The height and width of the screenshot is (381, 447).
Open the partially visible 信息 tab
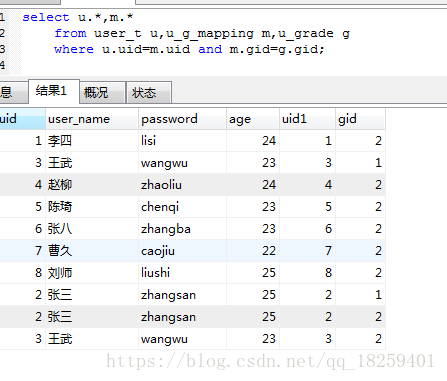point(13,92)
